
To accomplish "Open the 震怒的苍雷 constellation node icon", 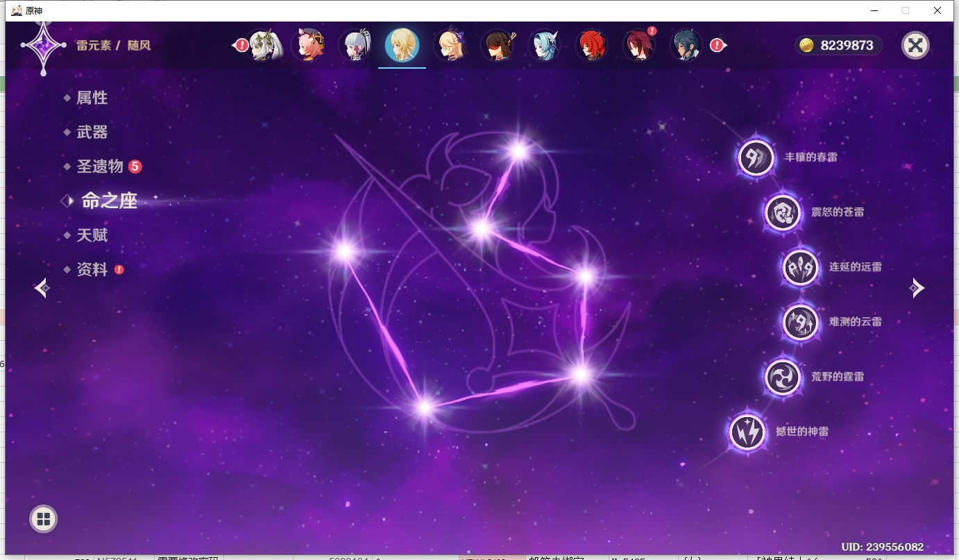I will click(x=783, y=212).
